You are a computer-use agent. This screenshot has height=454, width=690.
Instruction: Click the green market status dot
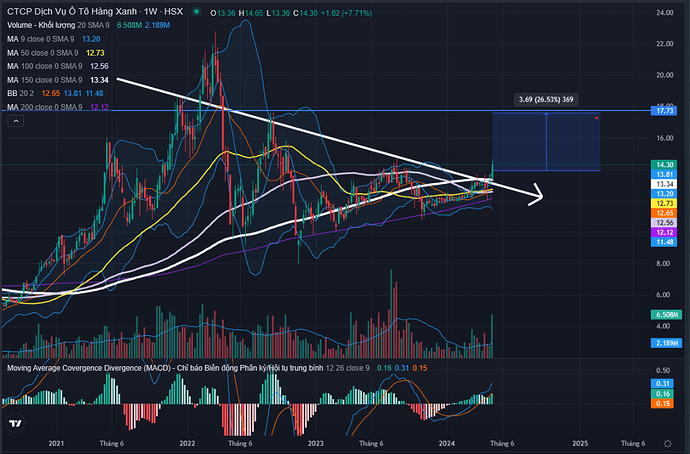[x=197, y=12]
